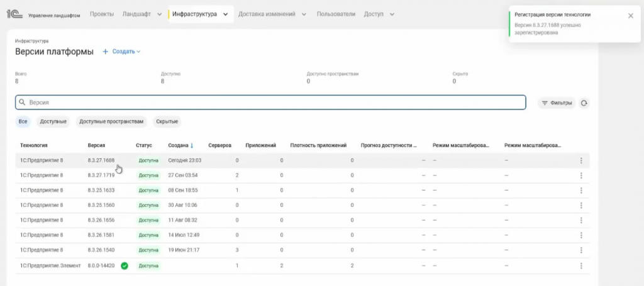Focus the Версия search field
Viewport: 644px width, 286px height.
click(270, 102)
